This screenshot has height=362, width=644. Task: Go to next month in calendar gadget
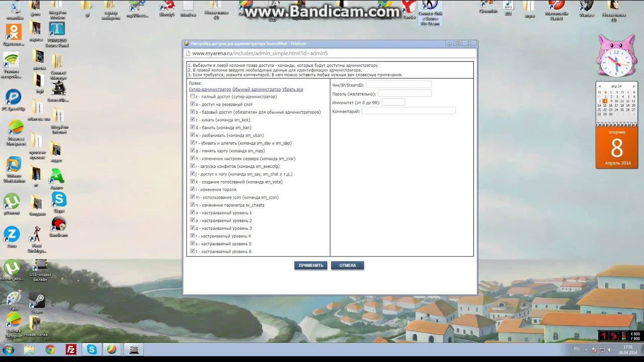click(x=634, y=86)
